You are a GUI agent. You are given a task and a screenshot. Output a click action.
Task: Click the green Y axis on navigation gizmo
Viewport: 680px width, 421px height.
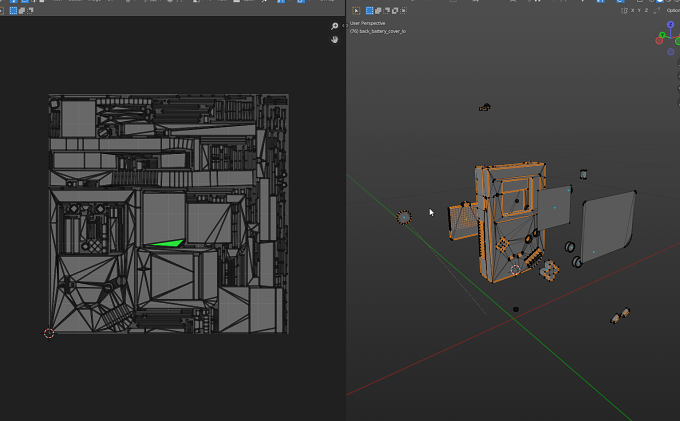point(662,35)
